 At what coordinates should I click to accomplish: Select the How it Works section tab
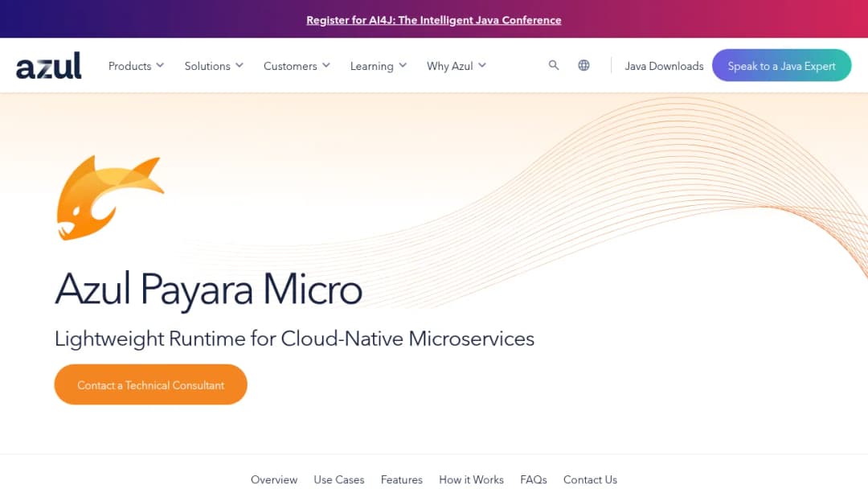(471, 479)
